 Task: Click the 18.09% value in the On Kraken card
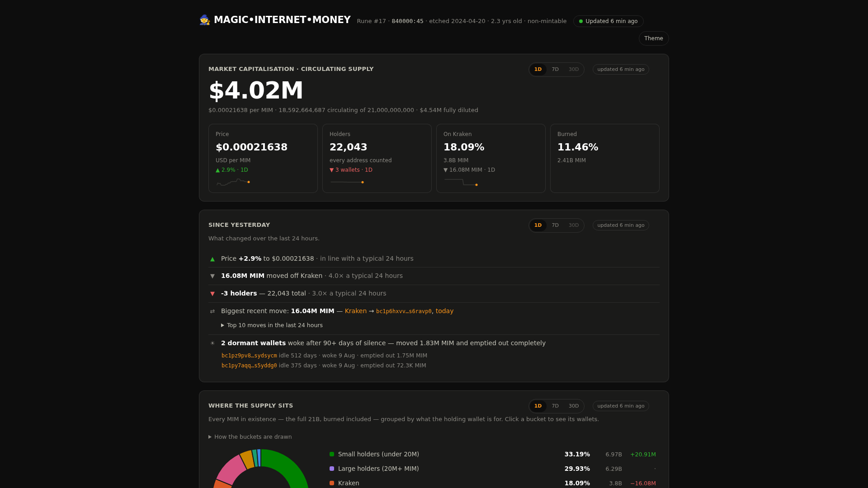(x=464, y=147)
